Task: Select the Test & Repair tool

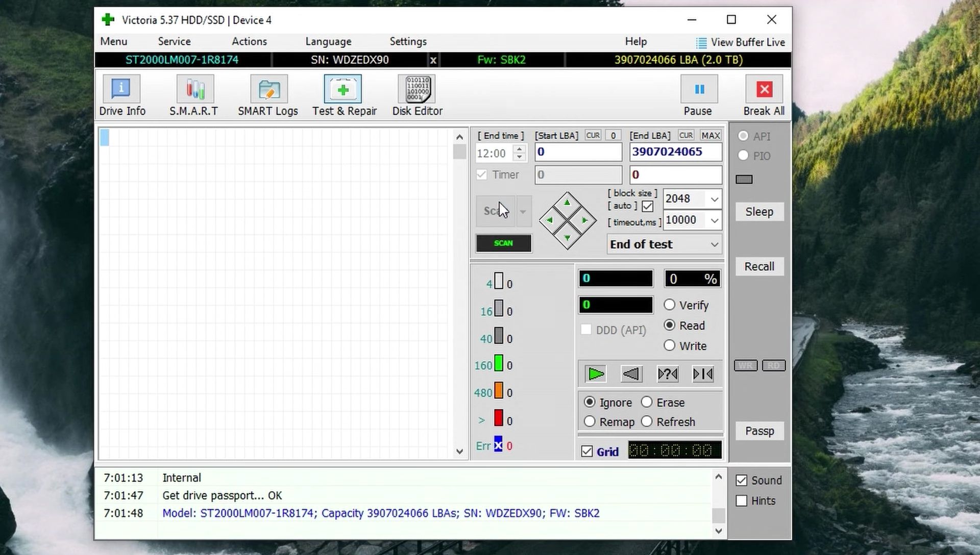Action: point(344,95)
